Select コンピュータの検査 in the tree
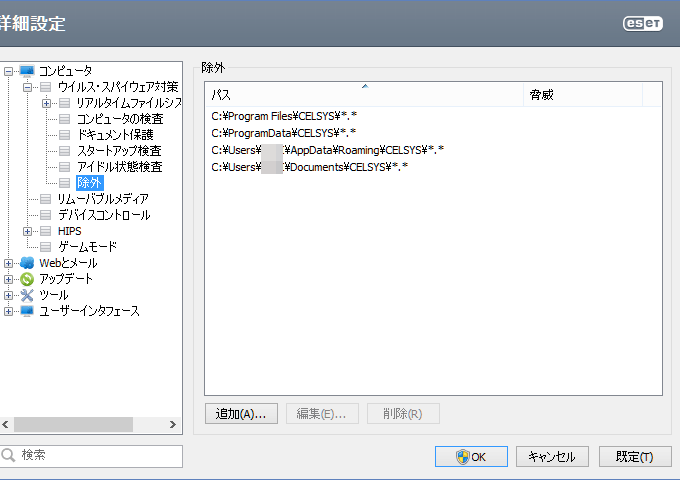680x480 pixels. click(120, 119)
